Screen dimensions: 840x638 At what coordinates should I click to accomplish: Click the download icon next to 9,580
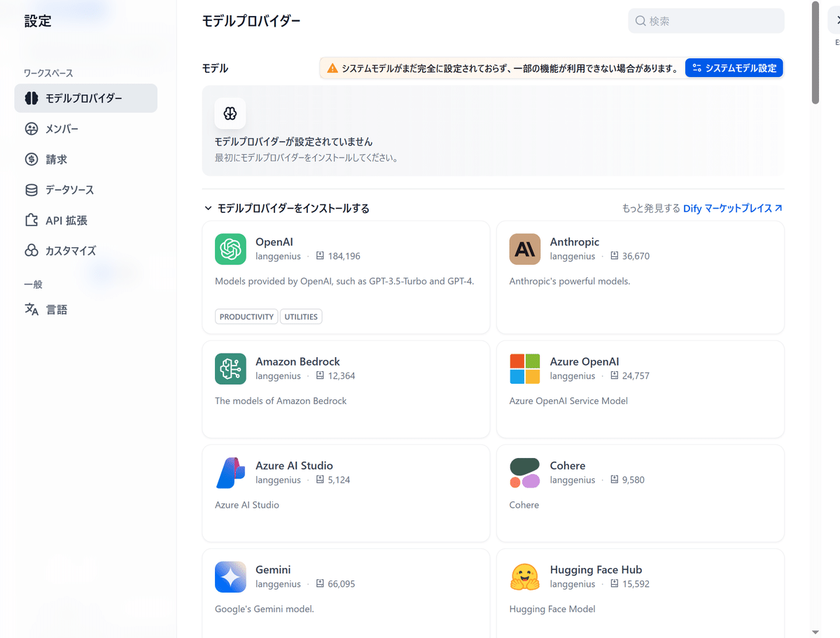pos(615,480)
